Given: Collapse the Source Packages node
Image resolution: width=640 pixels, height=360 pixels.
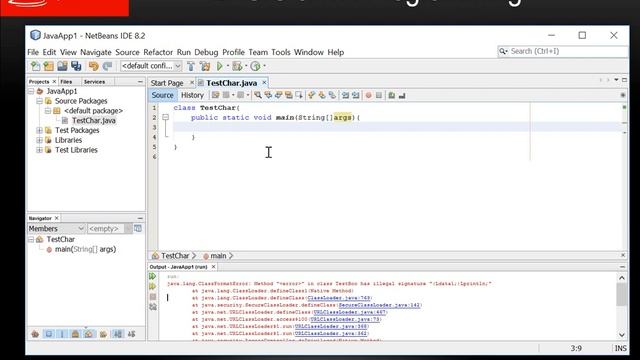Looking at the screenshot, I should pos(40,101).
